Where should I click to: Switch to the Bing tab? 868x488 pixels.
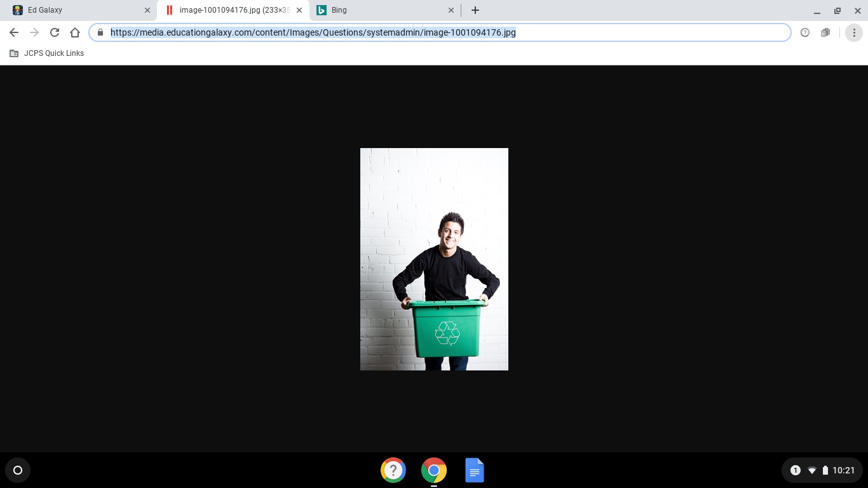coord(381,10)
